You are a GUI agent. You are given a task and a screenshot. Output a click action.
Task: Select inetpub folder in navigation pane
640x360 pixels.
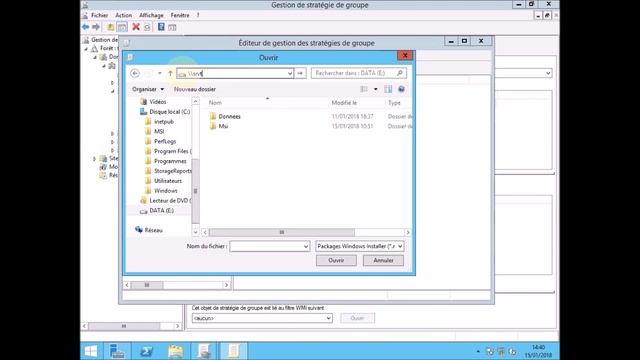pos(159,122)
